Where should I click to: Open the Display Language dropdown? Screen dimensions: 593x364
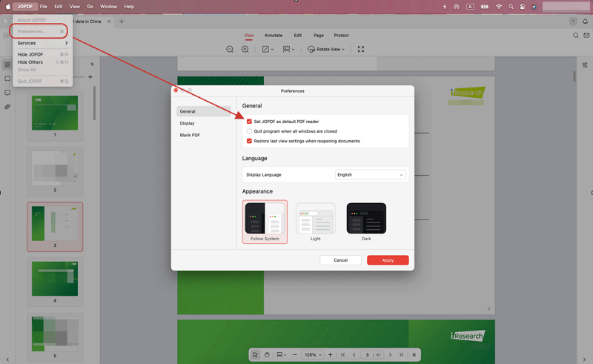[370, 175]
